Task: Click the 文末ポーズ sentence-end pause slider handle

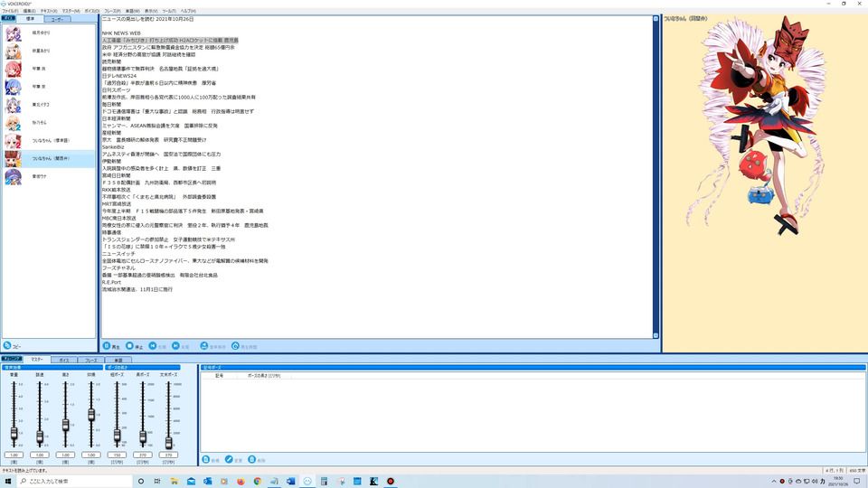Action: click(x=169, y=443)
